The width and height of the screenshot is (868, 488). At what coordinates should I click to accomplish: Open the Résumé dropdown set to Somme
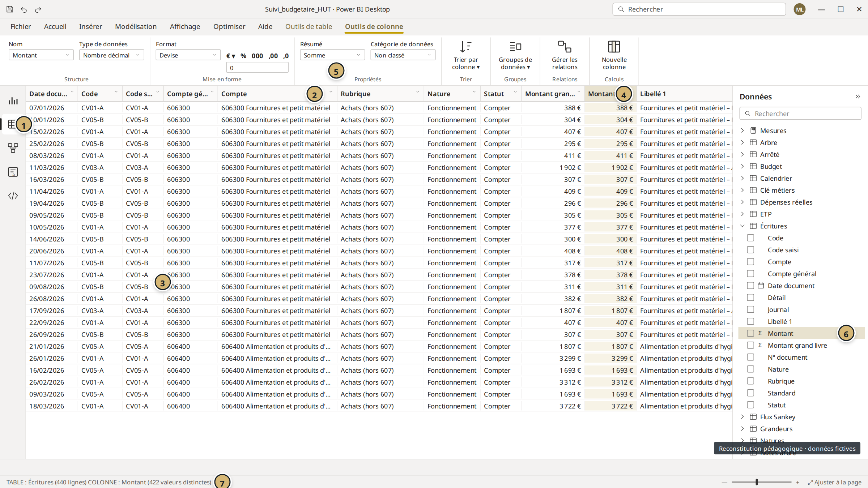click(x=332, y=55)
